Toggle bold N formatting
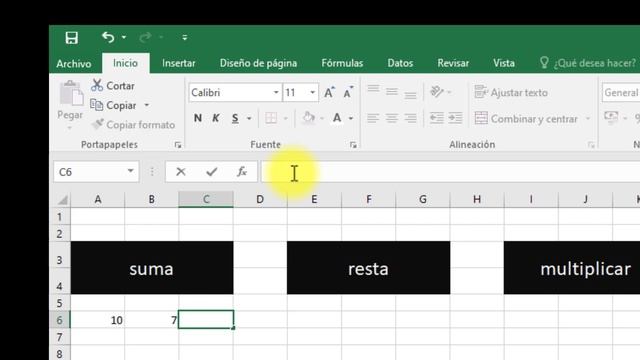The image size is (640, 360). [x=198, y=118]
